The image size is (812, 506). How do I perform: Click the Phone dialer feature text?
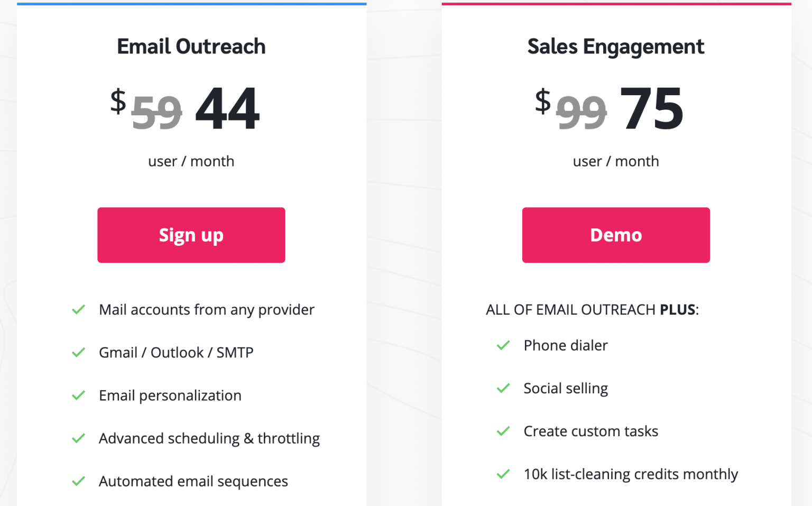tap(565, 346)
